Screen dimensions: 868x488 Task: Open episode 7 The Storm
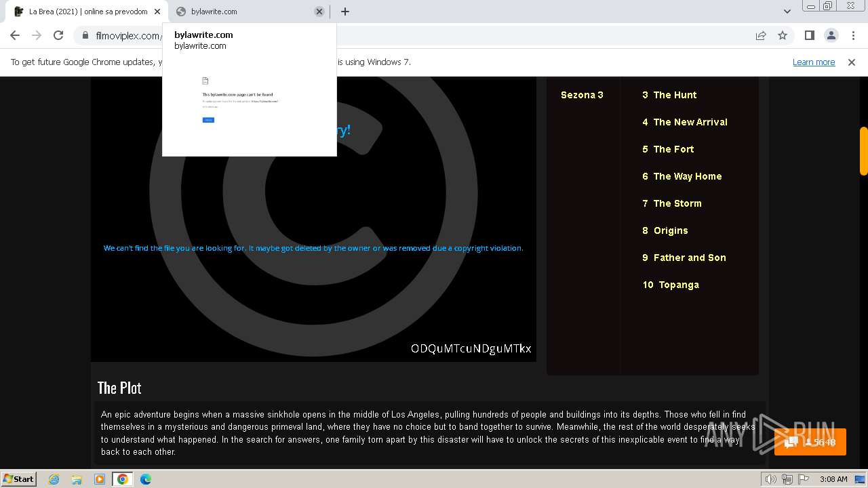(x=672, y=203)
